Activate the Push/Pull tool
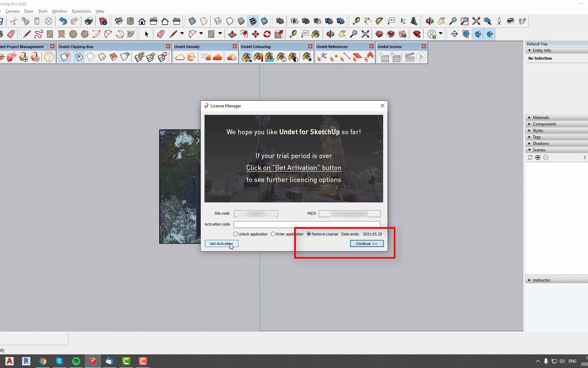 click(232, 34)
